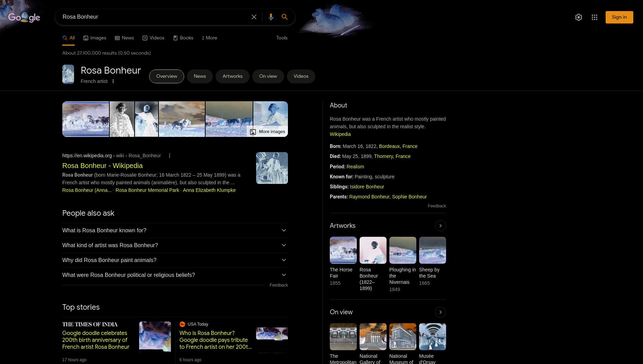
Task: Click Raymond Bonheur parent link
Action: tap(369, 197)
